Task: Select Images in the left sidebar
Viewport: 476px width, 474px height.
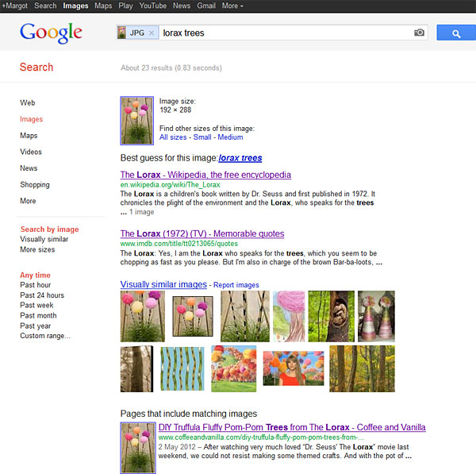Action: pyautogui.click(x=31, y=119)
